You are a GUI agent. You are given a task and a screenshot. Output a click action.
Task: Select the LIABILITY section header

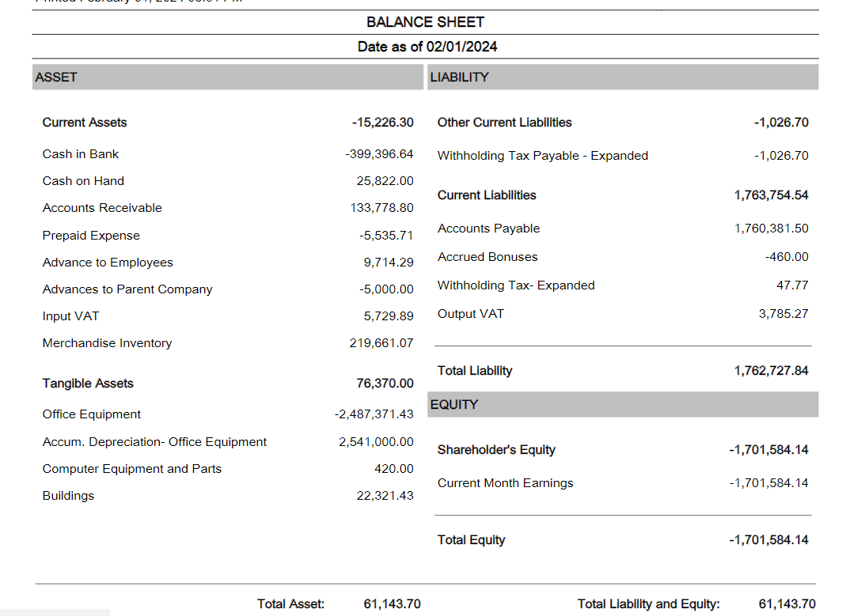(x=623, y=77)
